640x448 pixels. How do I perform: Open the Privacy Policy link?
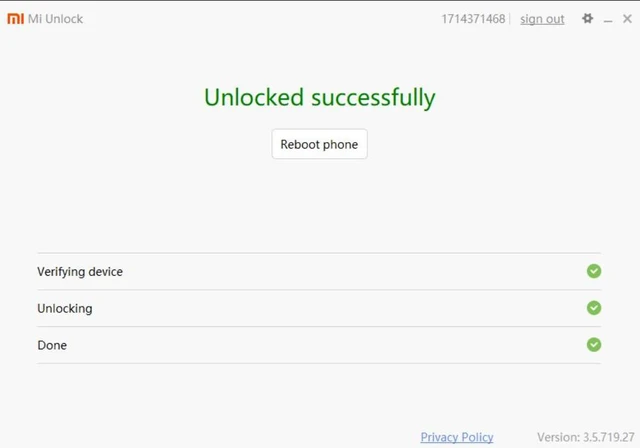pyautogui.click(x=457, y=437)
